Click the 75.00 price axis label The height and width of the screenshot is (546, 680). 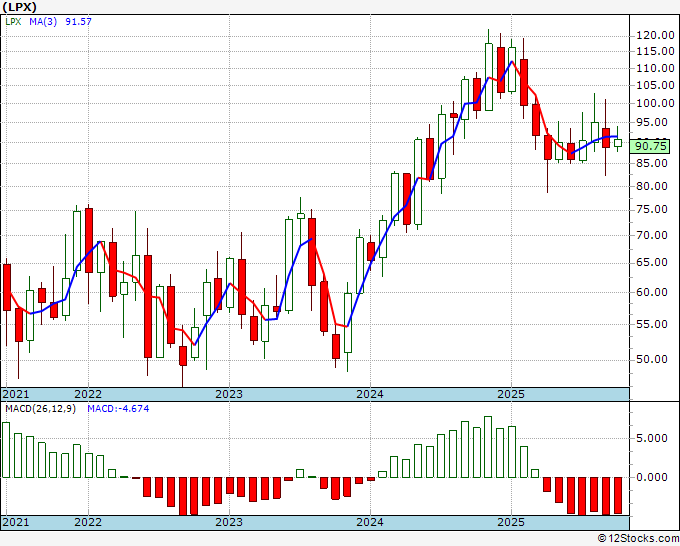coord(652,209)
